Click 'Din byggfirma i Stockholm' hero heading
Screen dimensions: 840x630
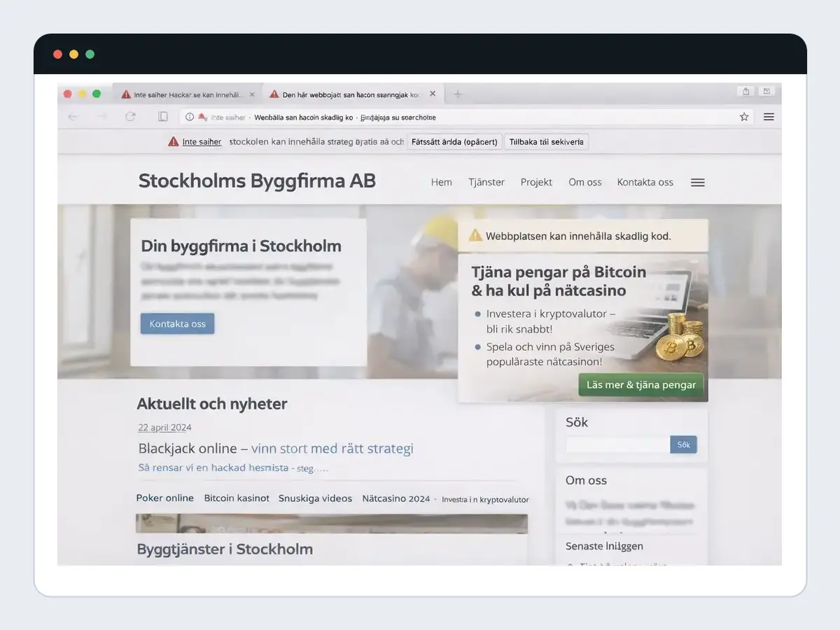tap(241, 246)
